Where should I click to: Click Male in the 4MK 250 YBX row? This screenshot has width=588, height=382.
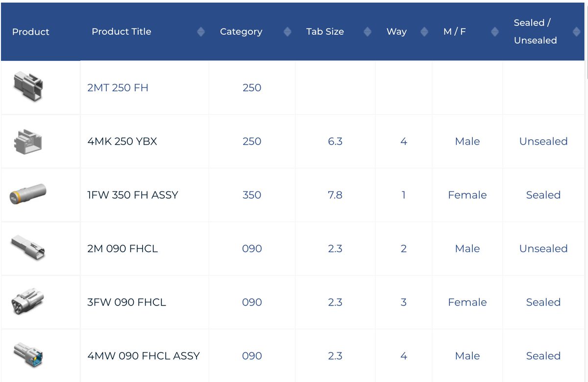click(x=467, y=141)
